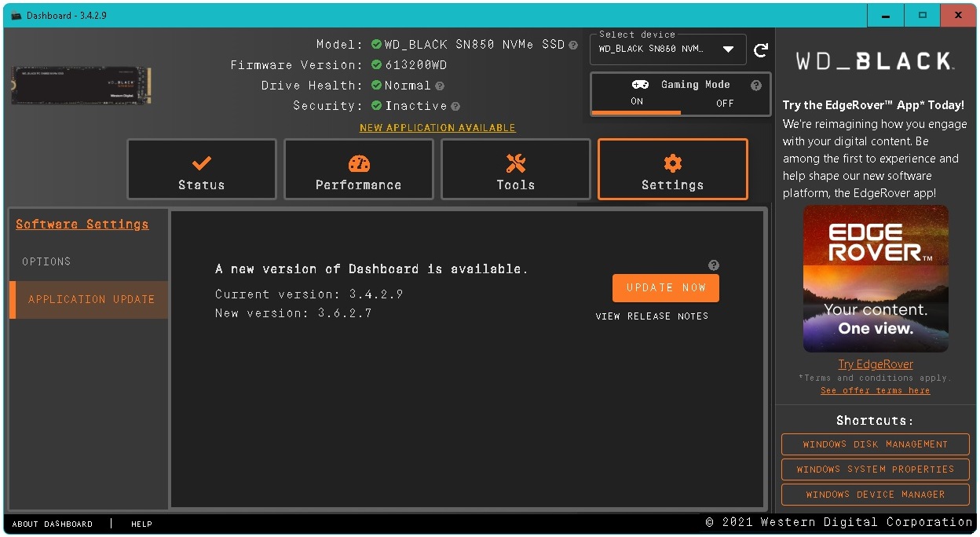980x537 pixels.
Task: Click the Security value Inactive
Action: (416, 106)
